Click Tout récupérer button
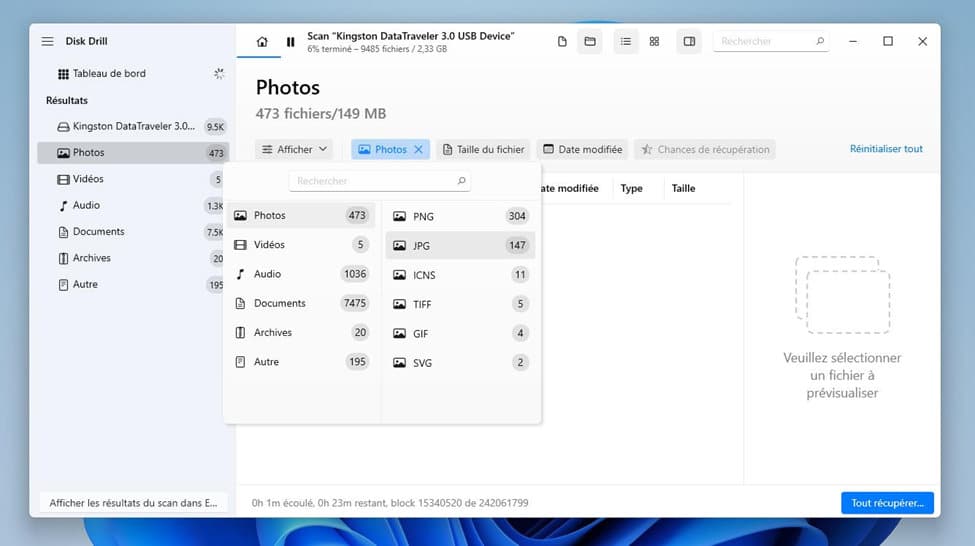This screenshot has height=546, width=975. (x=887, y=502)
